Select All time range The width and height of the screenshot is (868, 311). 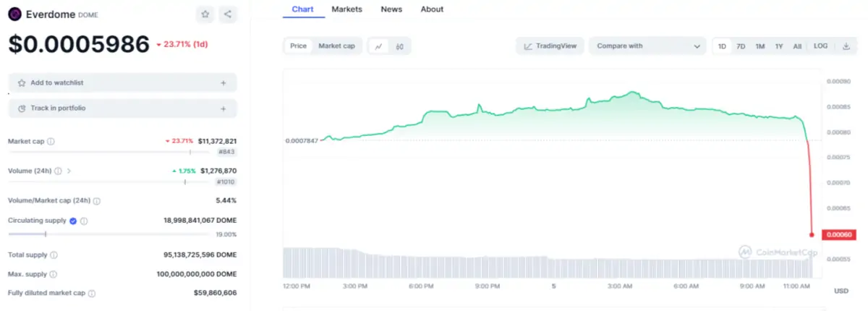(x=797, y=46)
